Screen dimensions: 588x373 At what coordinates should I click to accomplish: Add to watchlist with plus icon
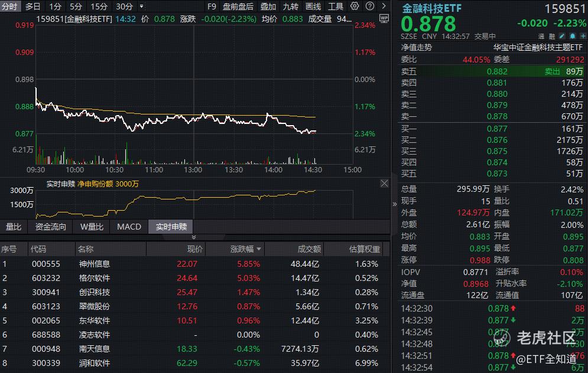(x=583, y=36)
